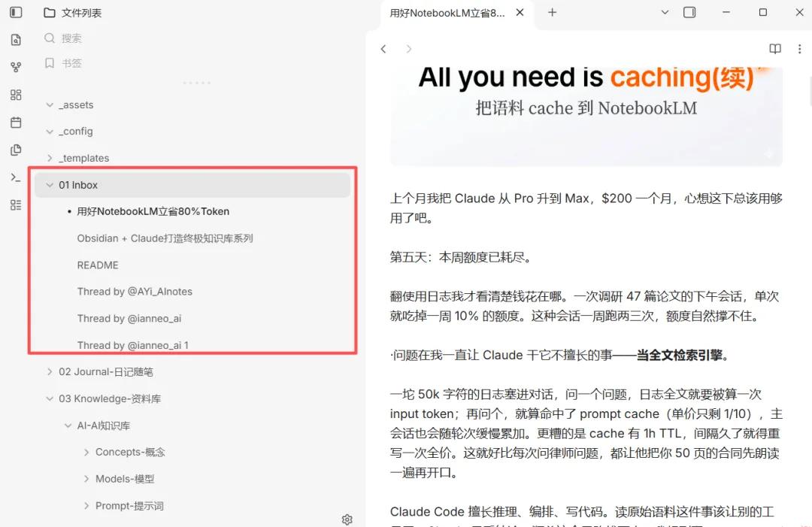Viewport: 812px width, 527px height.
Task: Collapse the AI-AI知识库 folder
Action: click(x=68, y=426)
